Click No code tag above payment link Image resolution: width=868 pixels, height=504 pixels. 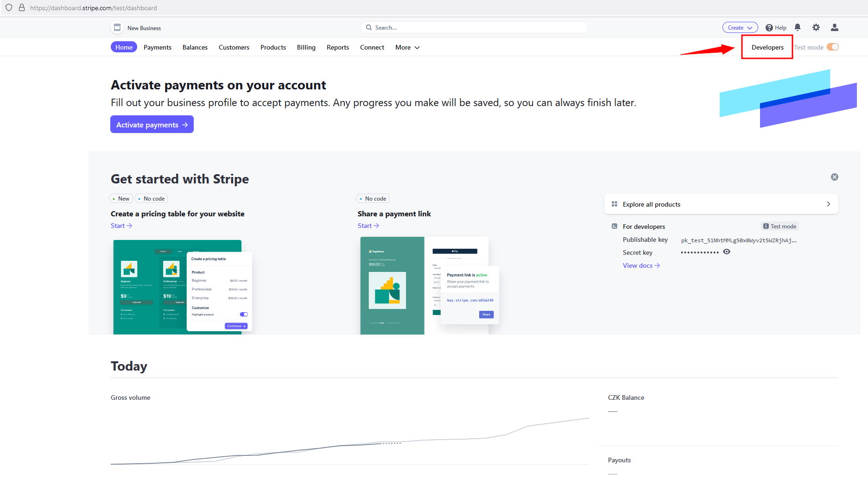click(x=373, y=198)
